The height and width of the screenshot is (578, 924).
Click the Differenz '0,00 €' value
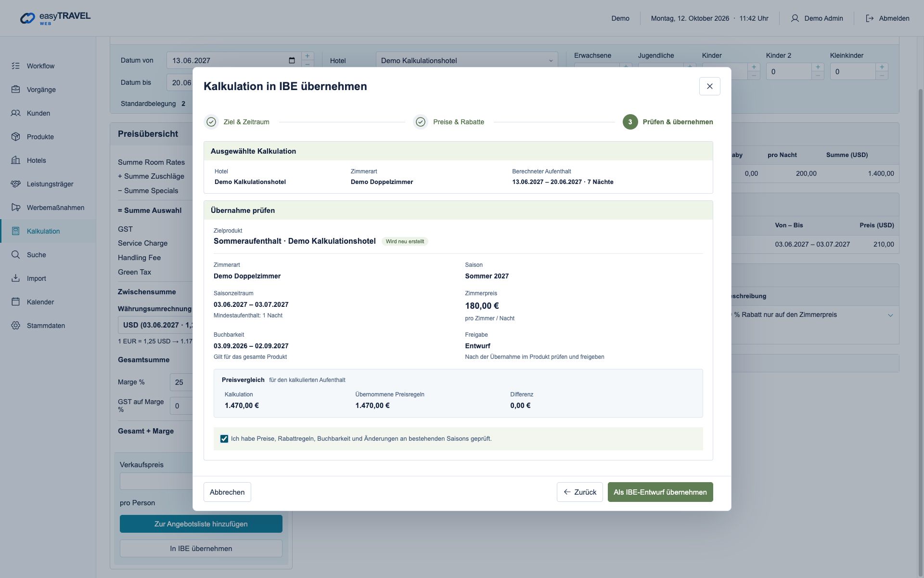[520, 406]
